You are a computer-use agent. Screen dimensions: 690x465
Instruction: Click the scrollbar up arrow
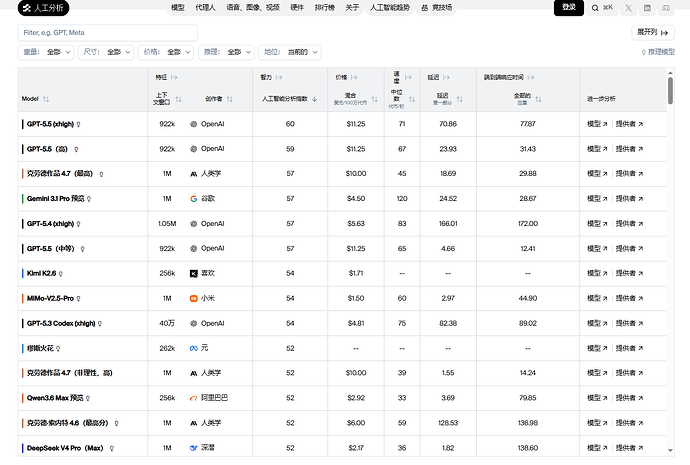pos(670,73)
